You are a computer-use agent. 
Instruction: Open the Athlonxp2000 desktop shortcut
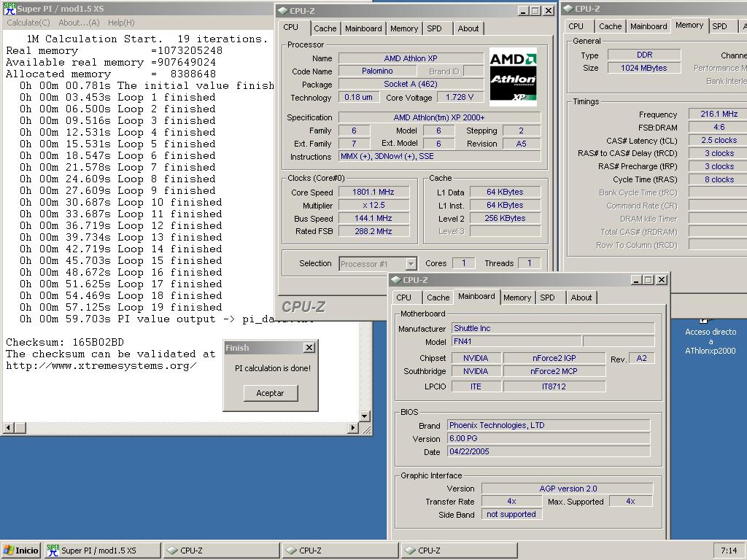point(711,337)
